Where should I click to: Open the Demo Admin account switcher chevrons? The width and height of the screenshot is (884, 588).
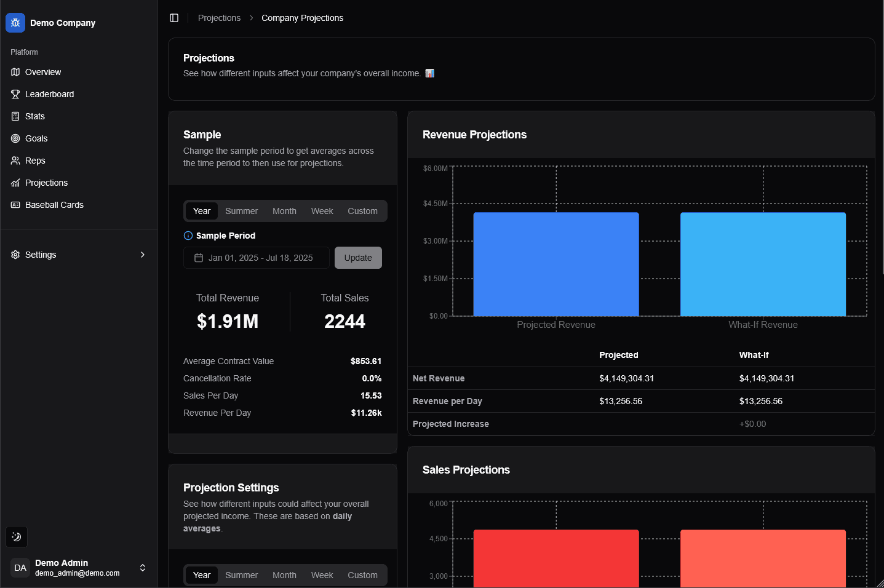tap(143, 568)
